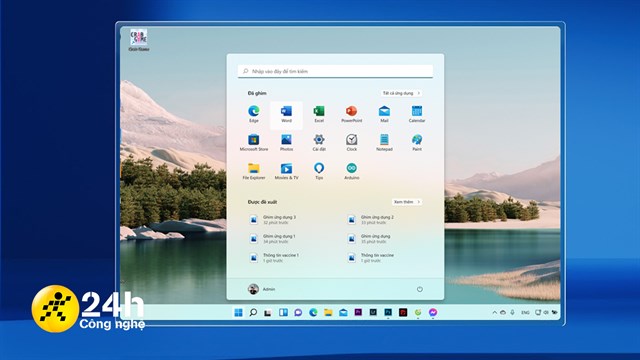Open the Crab Game desktop shortcut
The height and width of the screenshot is (360, 640).
tap(138, 40)
